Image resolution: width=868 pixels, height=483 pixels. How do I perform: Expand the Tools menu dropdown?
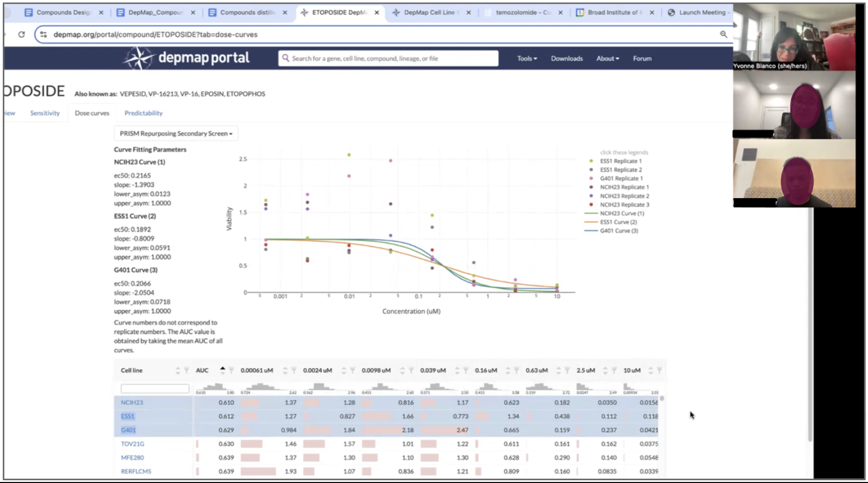pos(527,59)
